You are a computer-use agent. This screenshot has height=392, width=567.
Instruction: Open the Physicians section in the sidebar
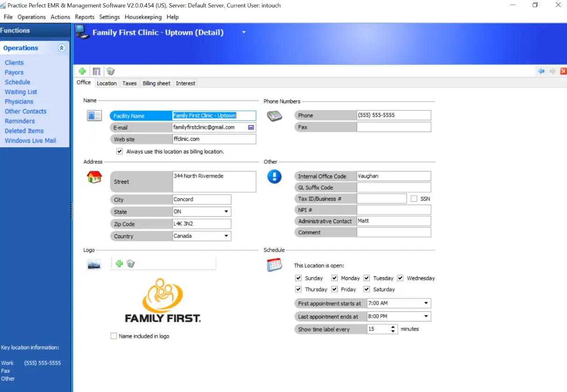coord(19,102)
